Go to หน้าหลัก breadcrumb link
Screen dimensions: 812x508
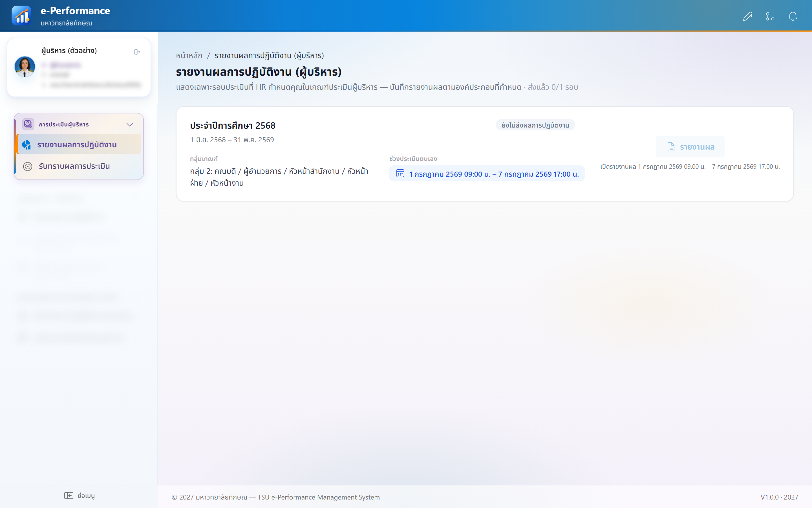coord(189,55)
